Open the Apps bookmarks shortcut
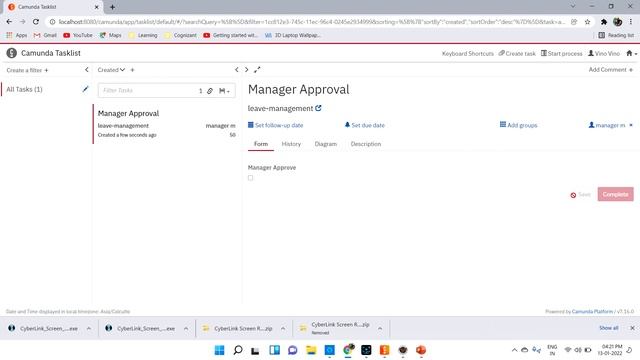This screenshot has width=640, height=360. pyautogui.click(x=17, y=36)
